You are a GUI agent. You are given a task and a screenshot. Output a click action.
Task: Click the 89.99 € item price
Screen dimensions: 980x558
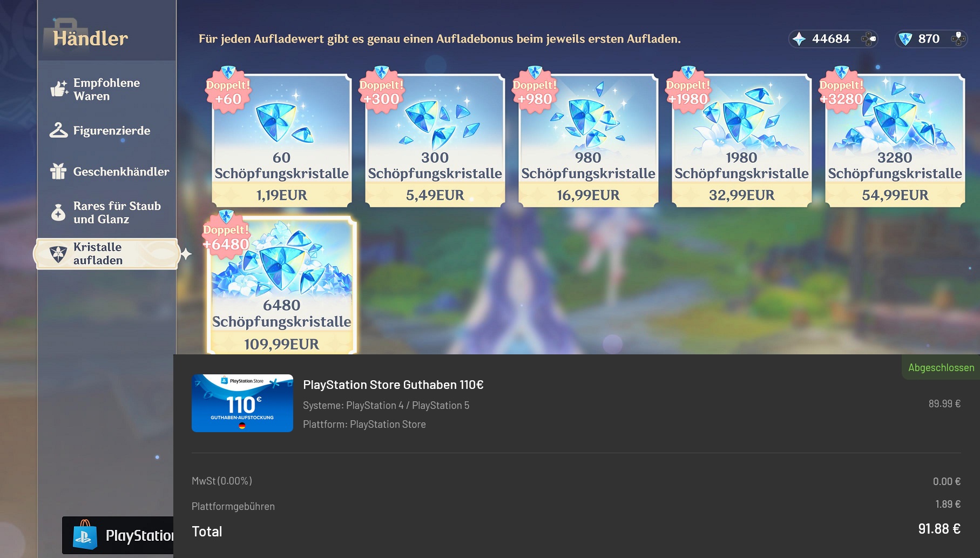pyautogui.click(x=944, y=404)
